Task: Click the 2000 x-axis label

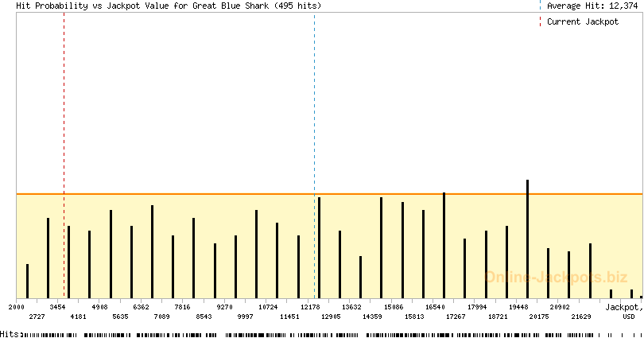Action: (x=16, y=306)
